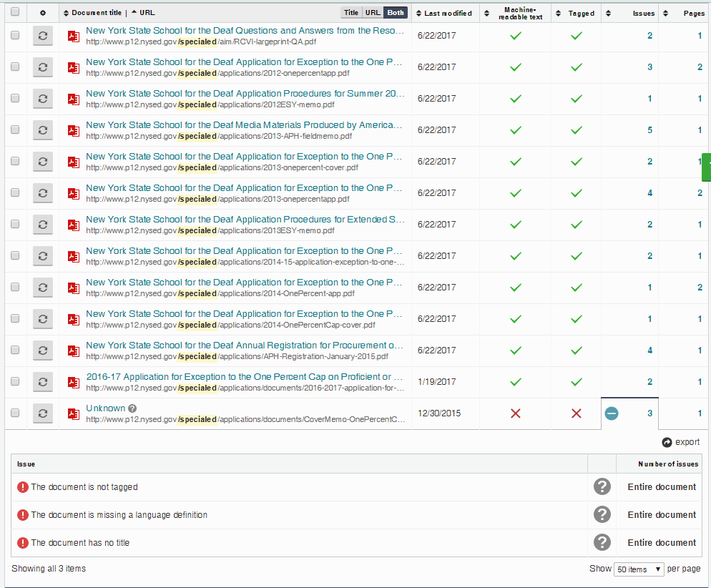The image size is (711, 588).
Task: Click refresh icon for the Unknown document row
Action: pyautogui.click(x=43, y=413)
